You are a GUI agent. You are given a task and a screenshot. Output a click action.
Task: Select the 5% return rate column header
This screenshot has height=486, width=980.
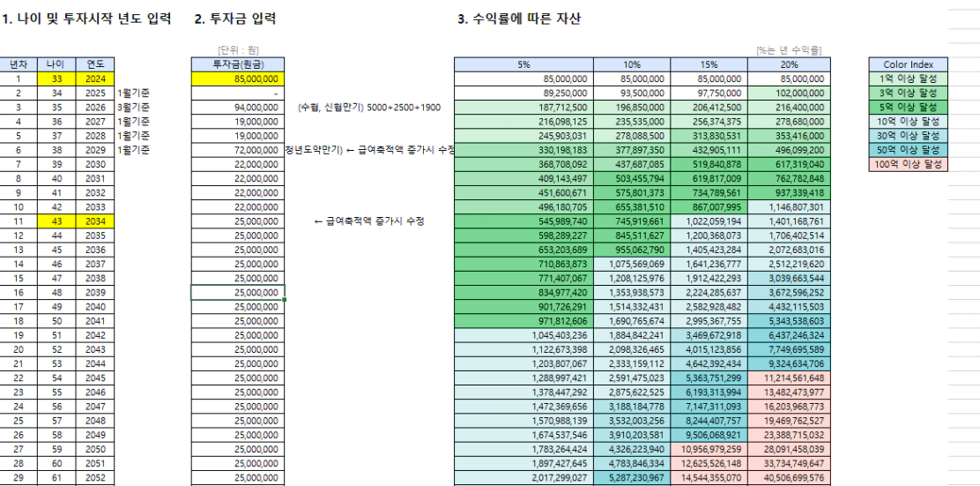[x=523, y=64]
